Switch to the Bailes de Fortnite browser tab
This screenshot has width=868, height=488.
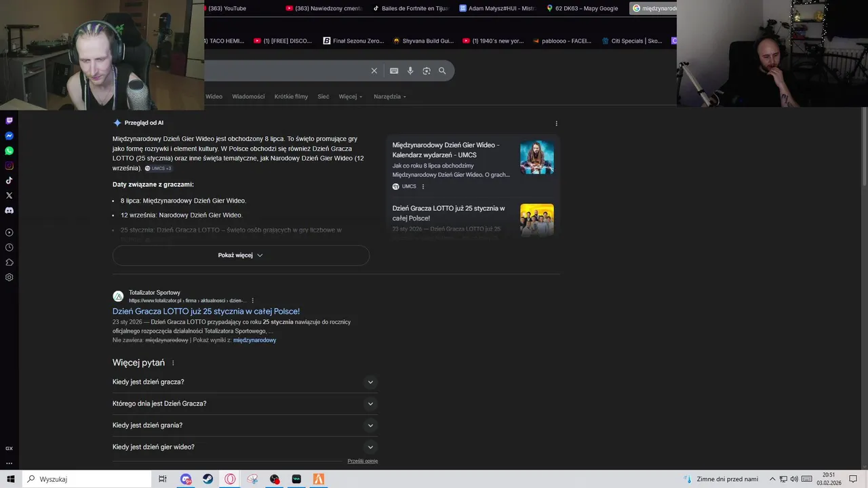pyautogui.click(x=411, y=8)
